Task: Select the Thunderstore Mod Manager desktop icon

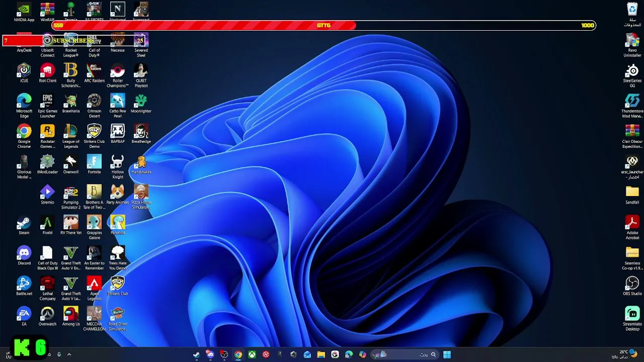Action: click(x=632, y=106)
